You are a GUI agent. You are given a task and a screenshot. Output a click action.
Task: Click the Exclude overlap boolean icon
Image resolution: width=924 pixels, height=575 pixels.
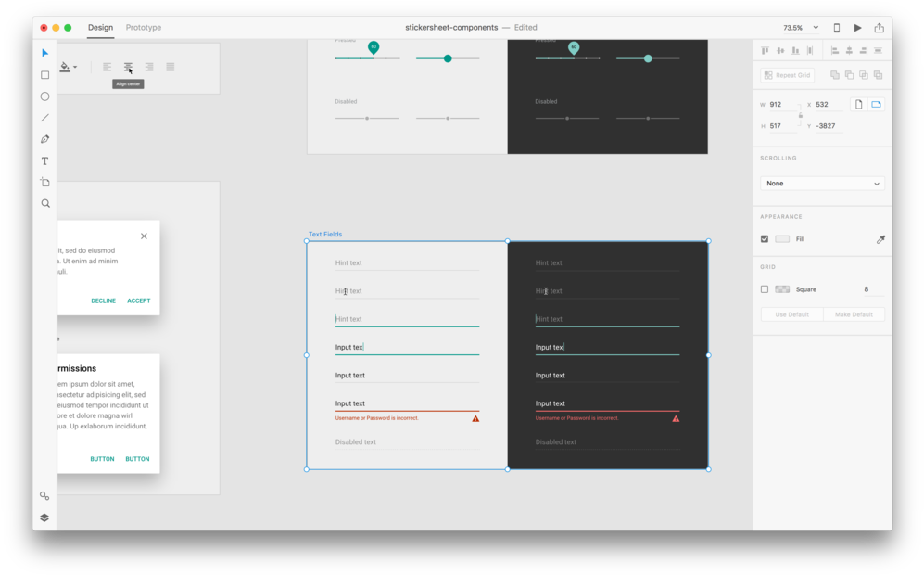pos(878,75)
